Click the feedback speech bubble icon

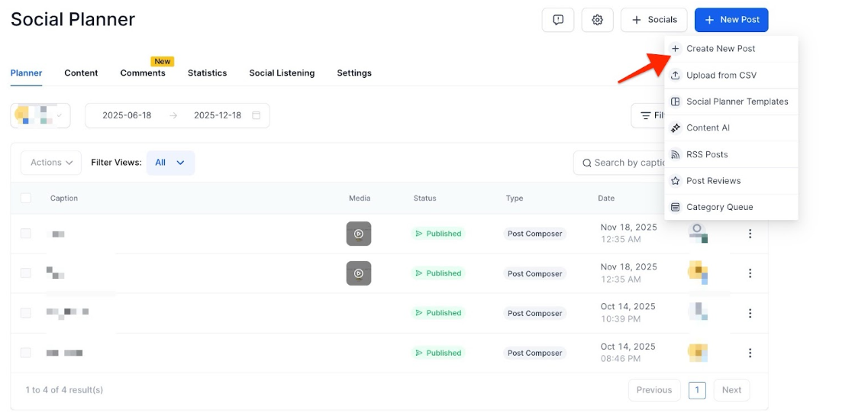coord(558,20)
